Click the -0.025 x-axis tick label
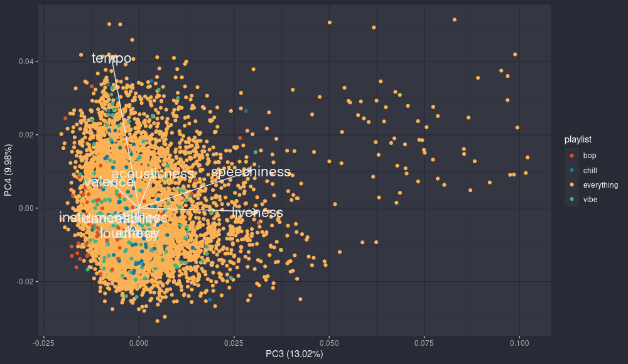The width and height of the screenshot is (628, 364). pyautogui.click(x=43, y=343)
